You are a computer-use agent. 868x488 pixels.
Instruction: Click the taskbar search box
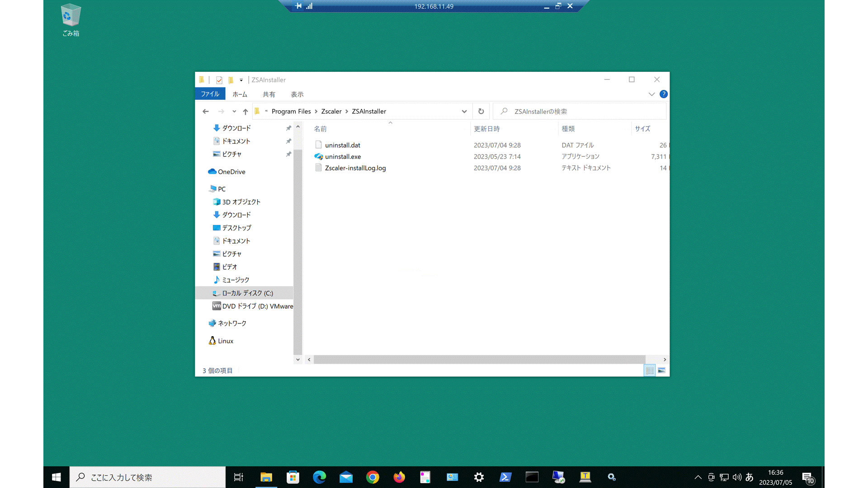(147, 477)
